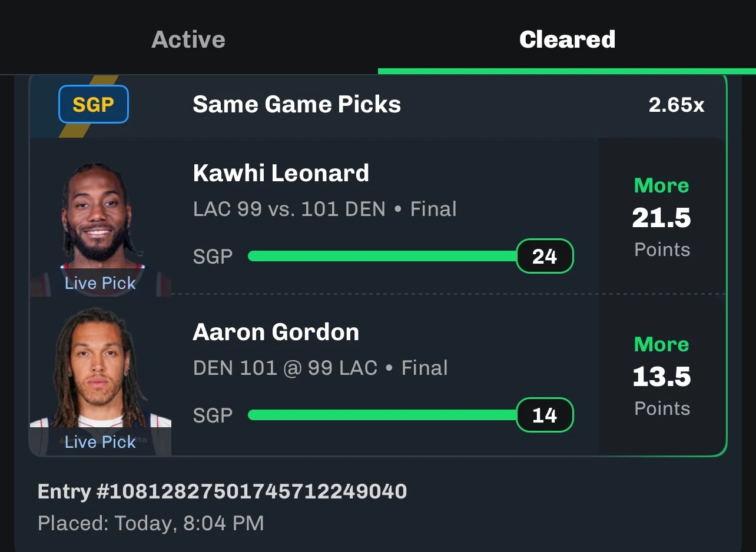Switch to the Active tab
Viewport: 756px width, 552px height.
pyautogui.click(x=188, y=39)
